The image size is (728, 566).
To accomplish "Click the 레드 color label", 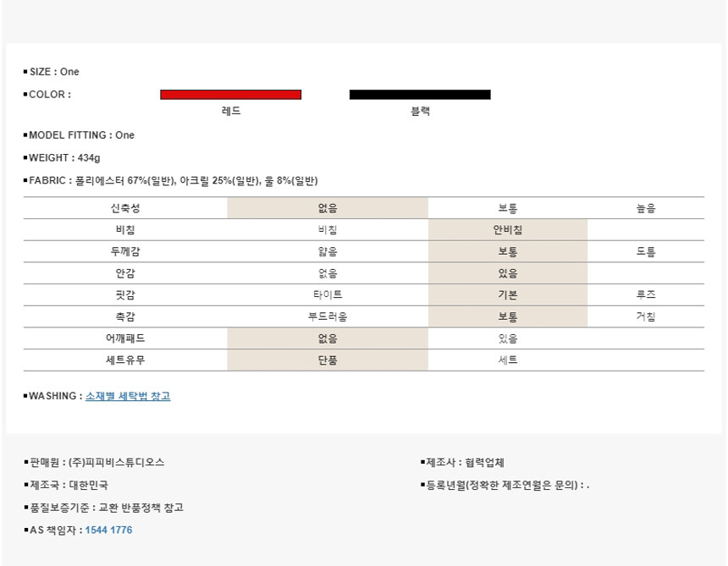I will click(x=230, y=112).
